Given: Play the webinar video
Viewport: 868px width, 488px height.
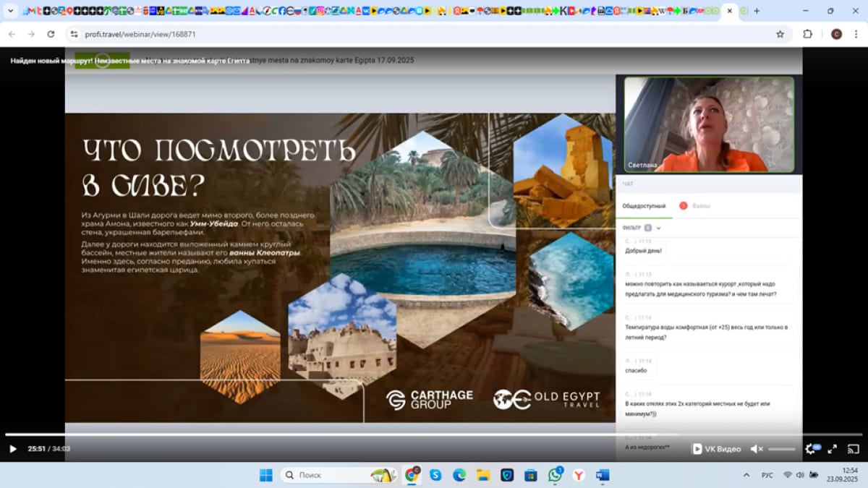Looking at the screenshot, I should click(x=12, y=449).
